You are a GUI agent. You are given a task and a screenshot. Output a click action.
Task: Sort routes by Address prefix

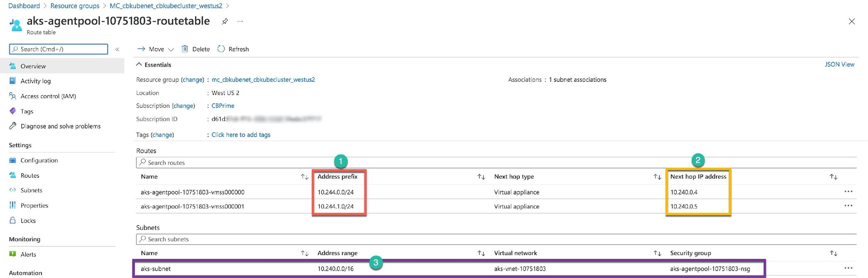(481, 177)
